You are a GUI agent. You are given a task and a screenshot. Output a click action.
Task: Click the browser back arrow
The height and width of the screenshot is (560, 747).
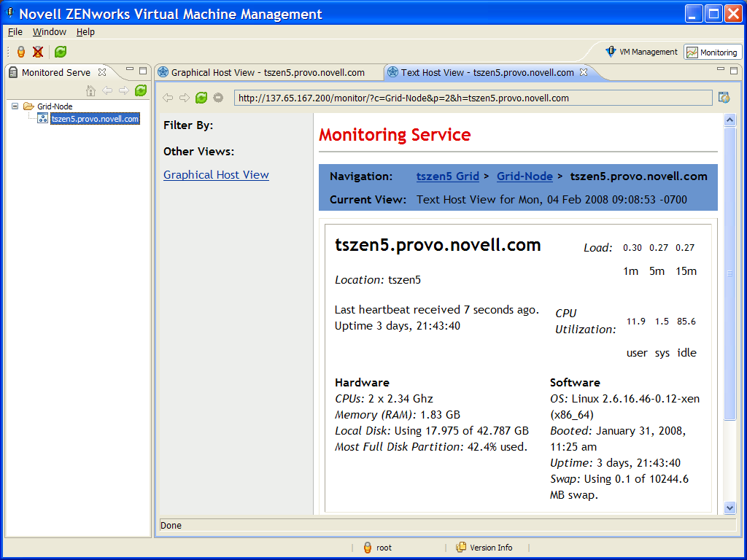coord(168,98)
